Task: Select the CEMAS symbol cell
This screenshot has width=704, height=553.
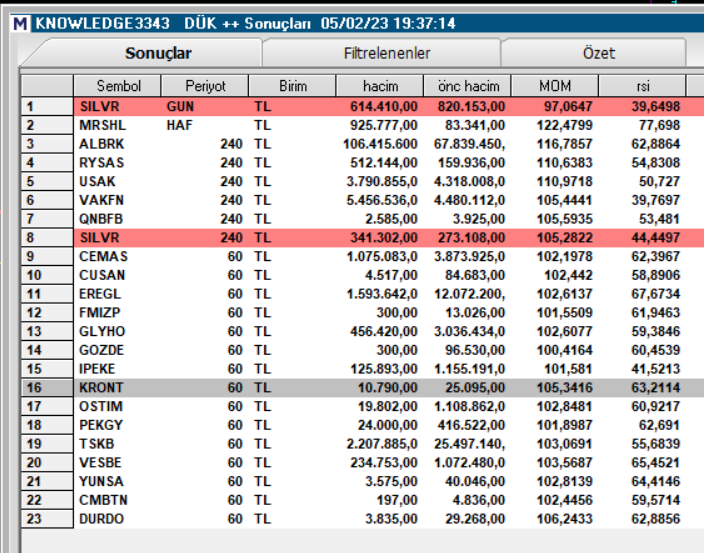Action: coord(103,256)
